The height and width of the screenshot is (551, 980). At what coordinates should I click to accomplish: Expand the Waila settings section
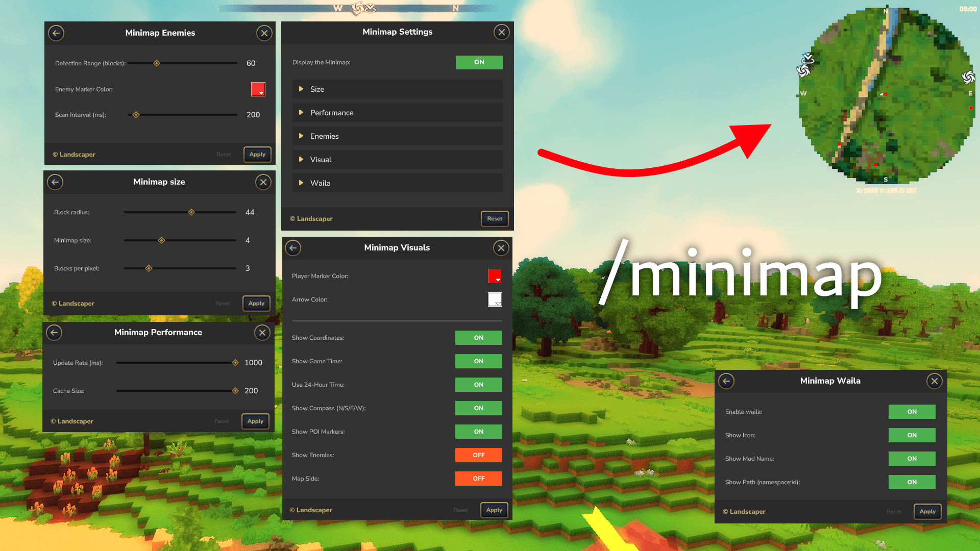(x=397, y=183)
